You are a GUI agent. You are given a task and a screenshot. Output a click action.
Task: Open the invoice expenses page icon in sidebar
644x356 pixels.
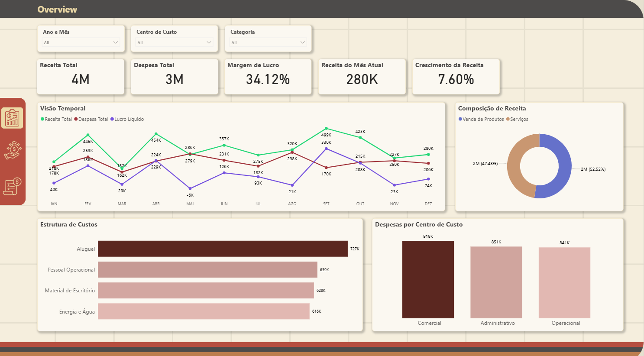pos(13,185)
